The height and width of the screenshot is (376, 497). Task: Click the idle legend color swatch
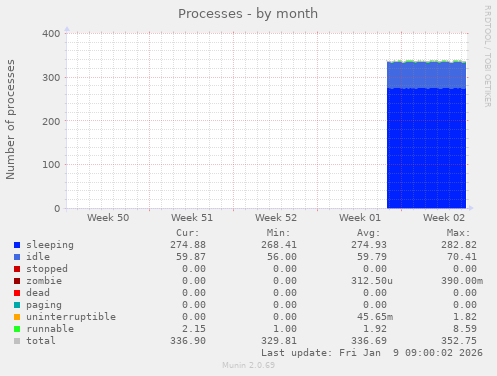(17, 257)
